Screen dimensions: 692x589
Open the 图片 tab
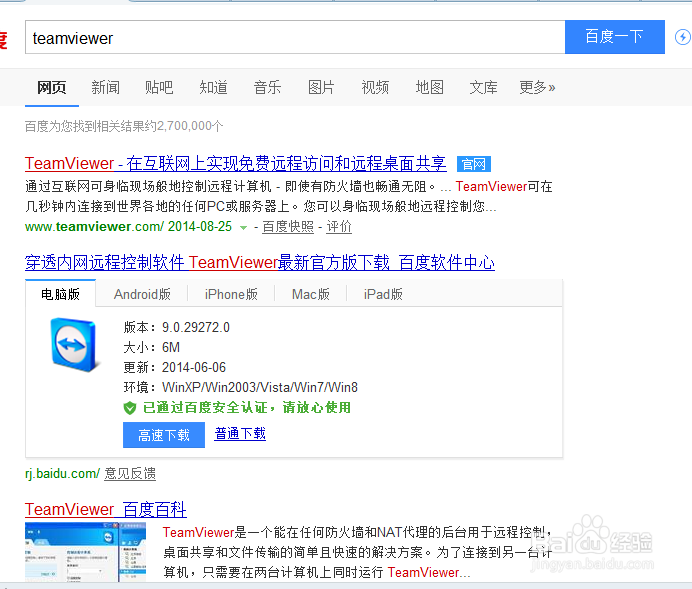pyautogui.click(x=321, y=87)
